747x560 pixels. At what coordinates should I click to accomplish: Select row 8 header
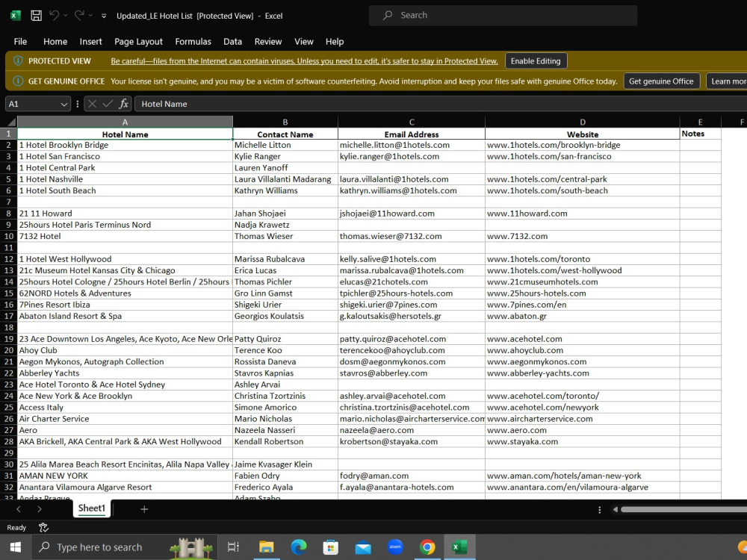coord(8,214)
